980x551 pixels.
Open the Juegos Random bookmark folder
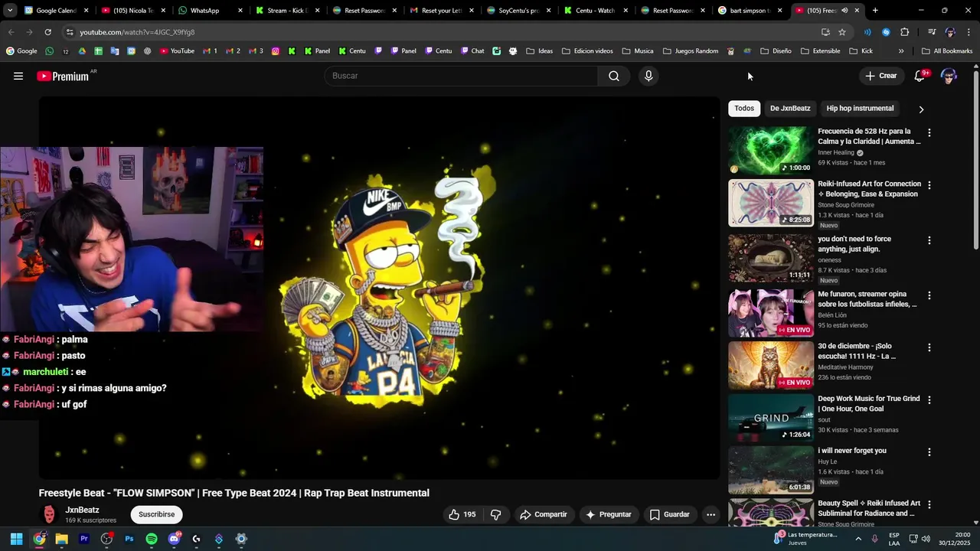pyautogui.click(x=690, y=51)
